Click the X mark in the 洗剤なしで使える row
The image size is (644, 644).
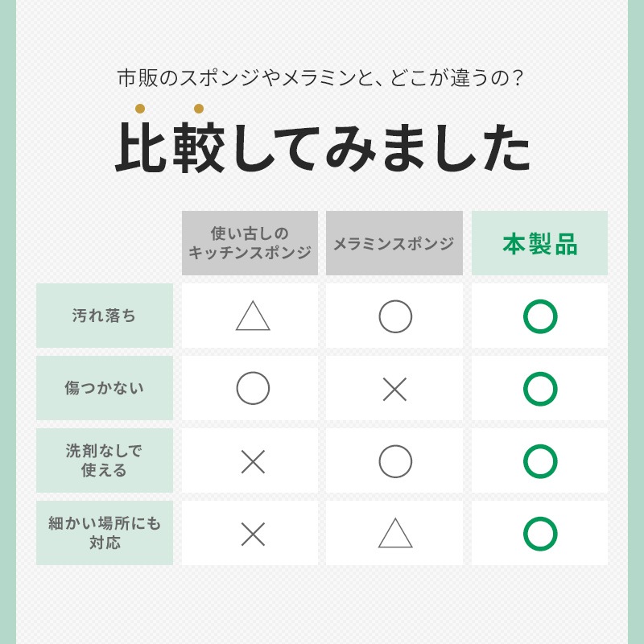coord(253,461)
